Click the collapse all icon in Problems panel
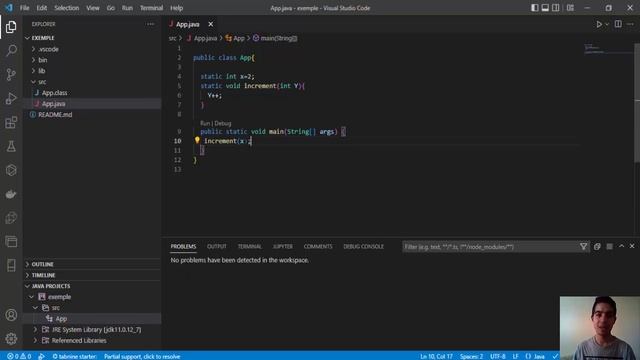The image size is (640, 360). [597, 247]
